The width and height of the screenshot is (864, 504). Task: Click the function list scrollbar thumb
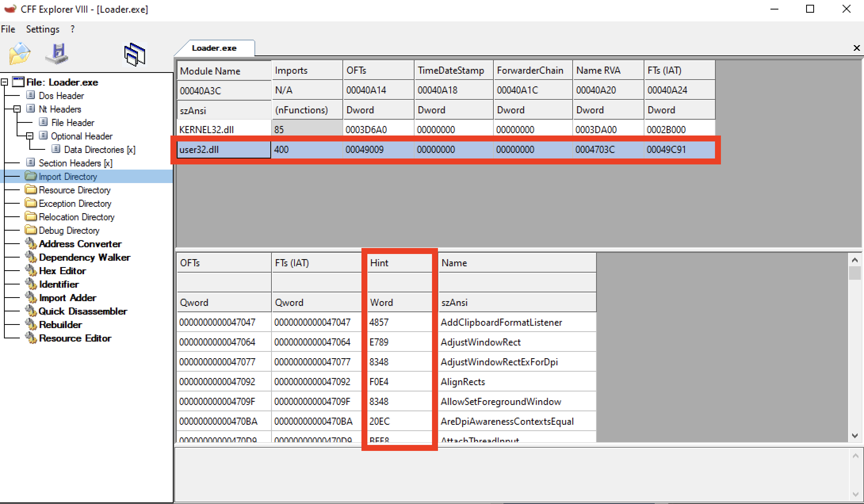[x=854, y=273]
